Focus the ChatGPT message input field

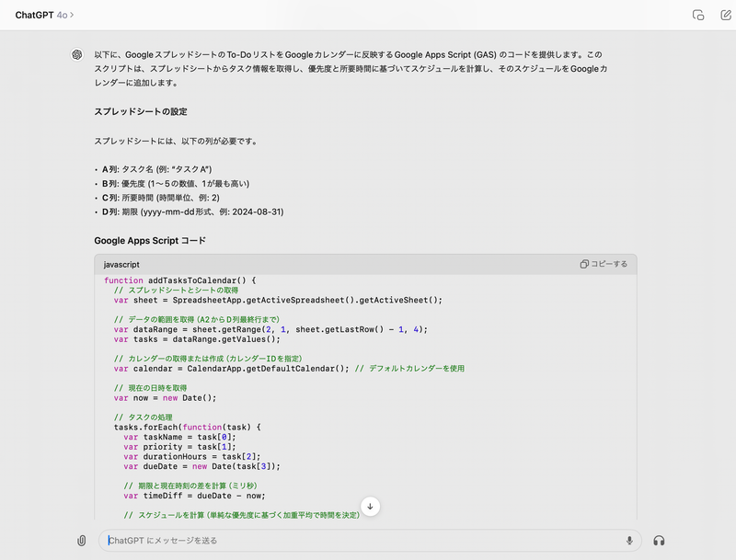[370, 541]
